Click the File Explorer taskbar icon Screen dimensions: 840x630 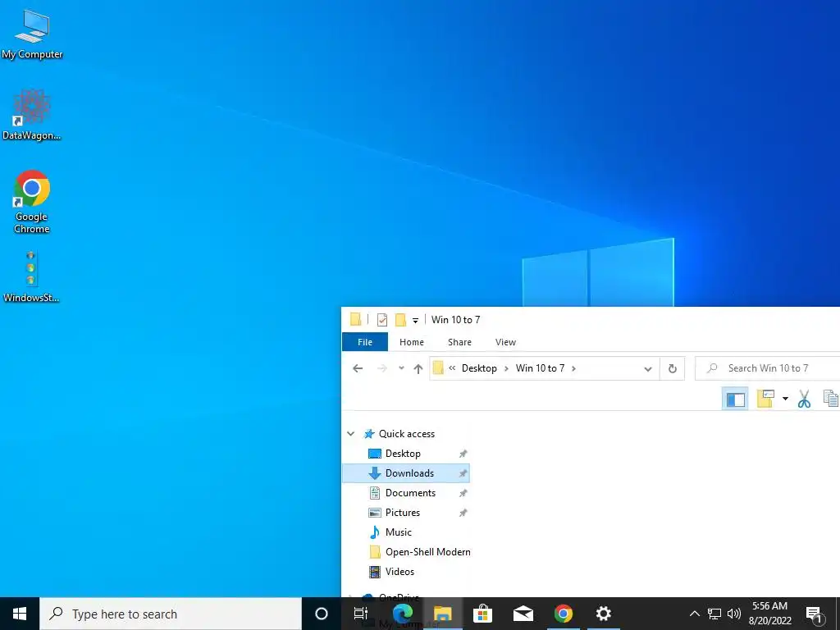point(443,614)
